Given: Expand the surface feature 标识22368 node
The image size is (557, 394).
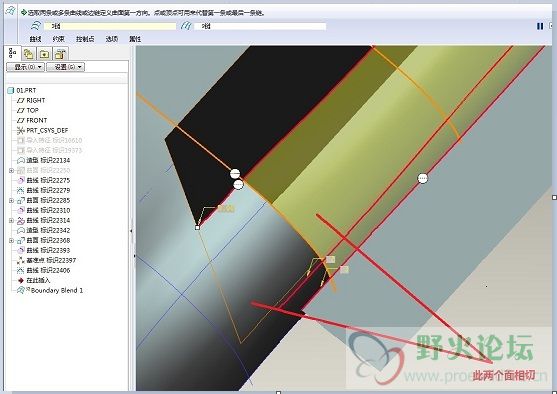Looking at the screenshot, I should click(11, 241).
